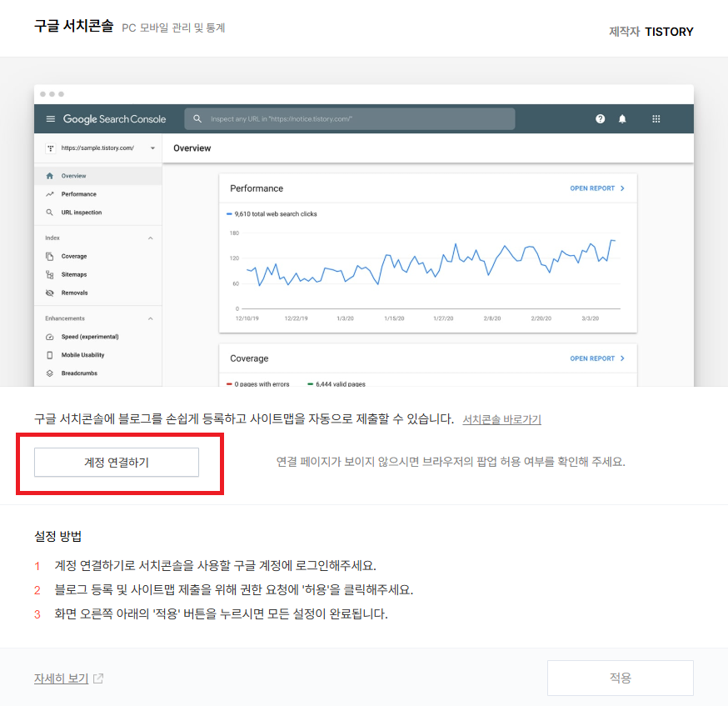Collapse the Index section chevron
Screen dimensions: 728x706
point(151,238)
